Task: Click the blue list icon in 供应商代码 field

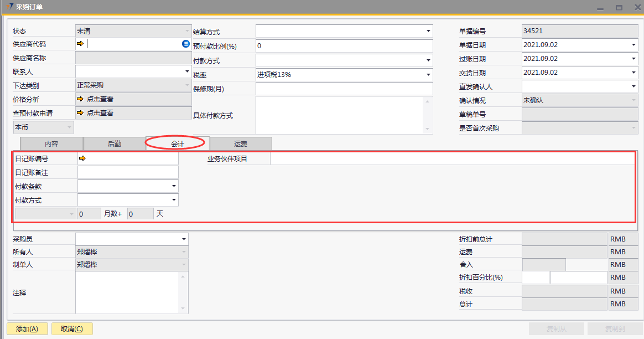Action: [x=186, y=44]
